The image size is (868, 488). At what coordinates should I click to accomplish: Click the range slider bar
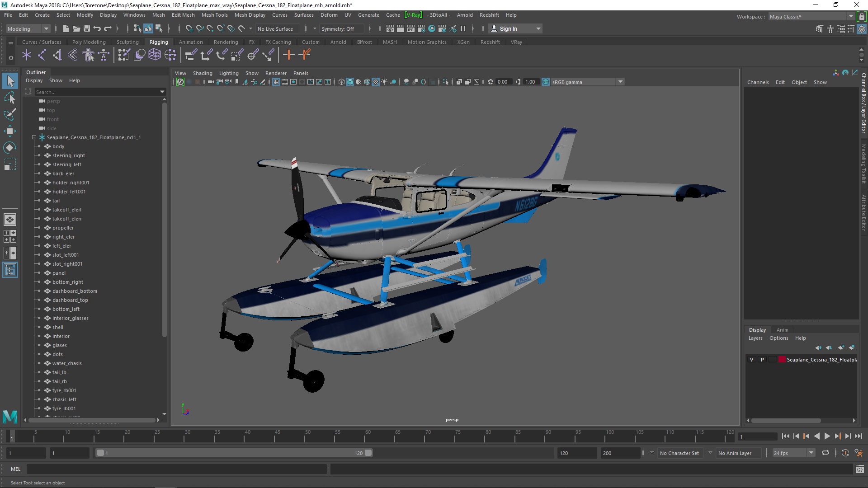coord(234,453)
